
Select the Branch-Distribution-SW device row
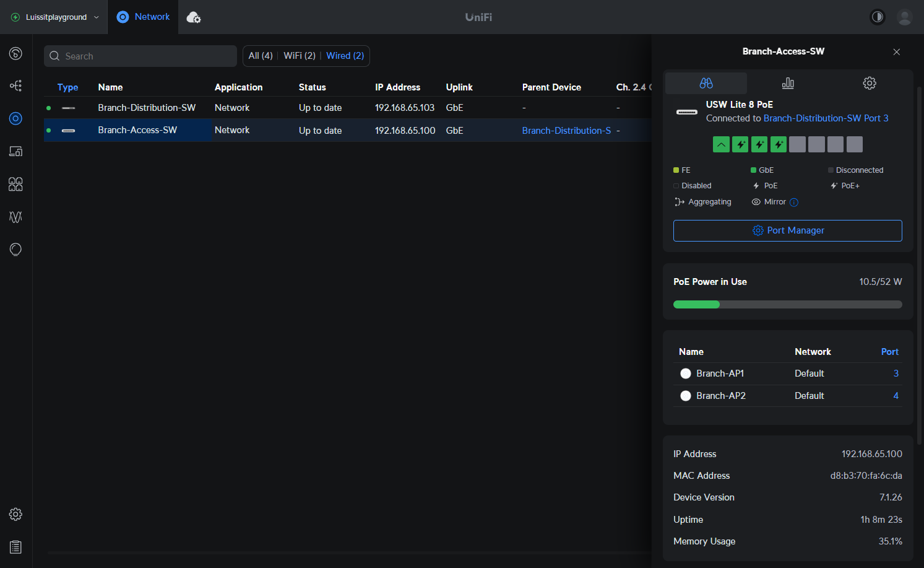pyautogui.click(x=347, y=108)
